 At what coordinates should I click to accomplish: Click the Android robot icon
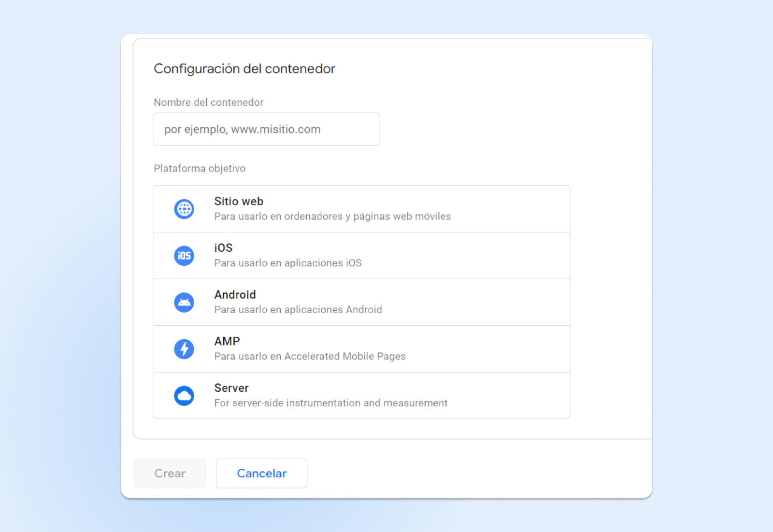[x=184, y=302]
